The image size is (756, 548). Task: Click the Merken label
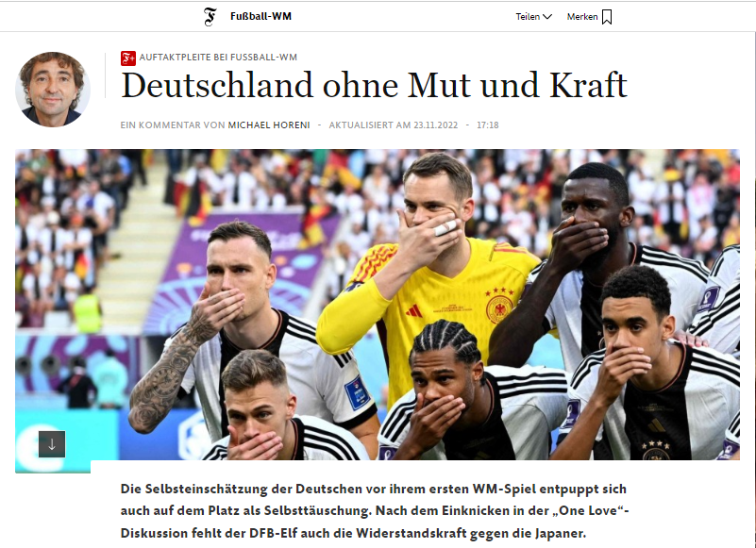coord(582,16)
